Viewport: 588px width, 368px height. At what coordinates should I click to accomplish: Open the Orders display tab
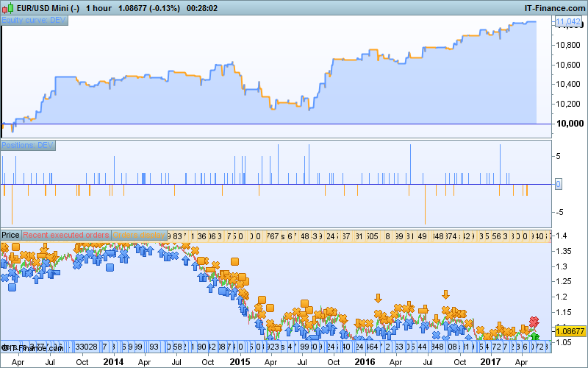tap(139, 235)
